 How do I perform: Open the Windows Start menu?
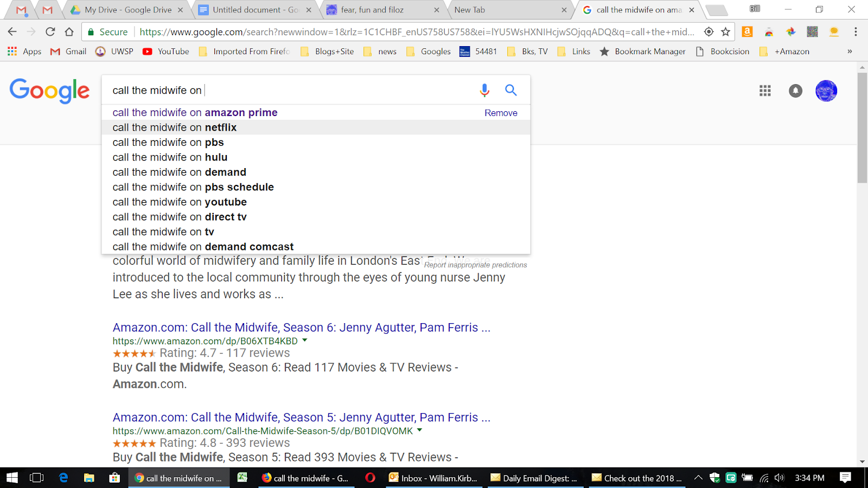click(12, 478)
